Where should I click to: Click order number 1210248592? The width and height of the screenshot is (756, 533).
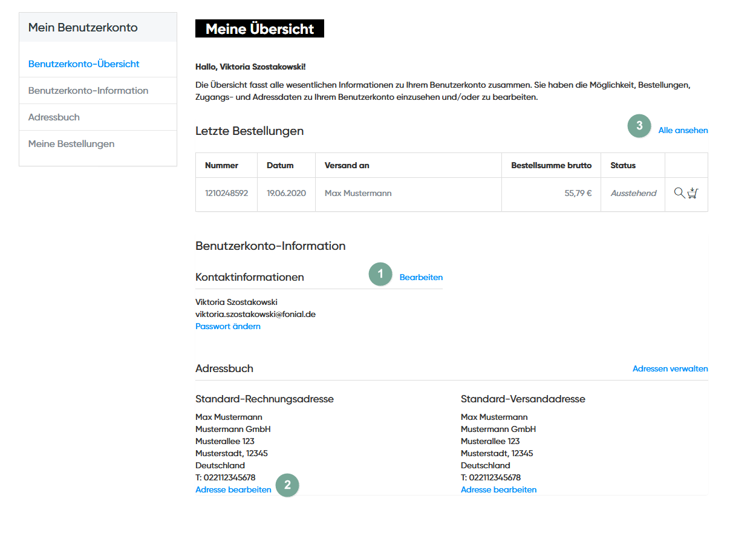point(226,194)
